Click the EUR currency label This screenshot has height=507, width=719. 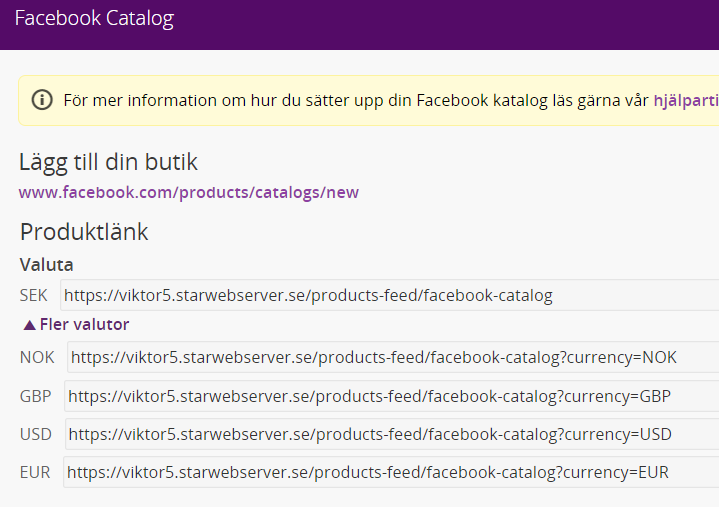[x=35, y=472]
